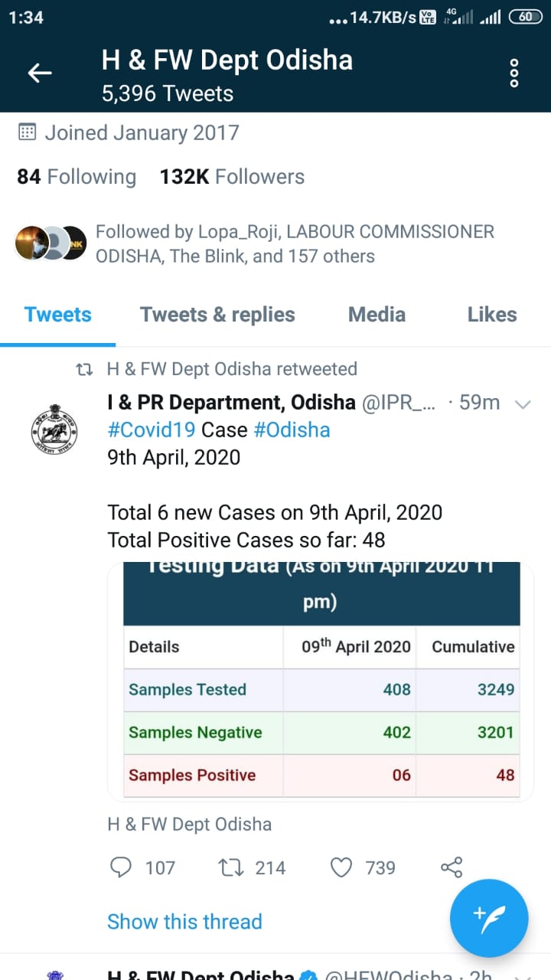View the 132K Followers list
Viewport: 551px width, 980px height.
232,177
